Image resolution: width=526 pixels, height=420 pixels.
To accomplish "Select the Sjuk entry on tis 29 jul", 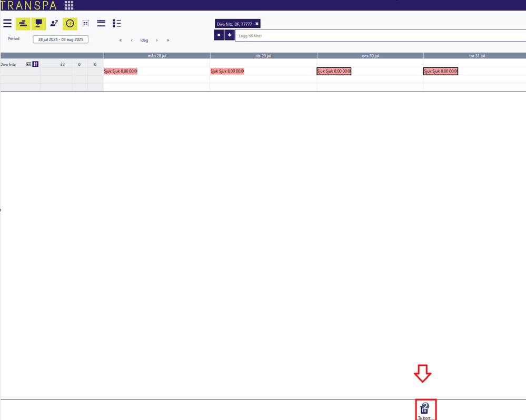I will coord(227,71).
